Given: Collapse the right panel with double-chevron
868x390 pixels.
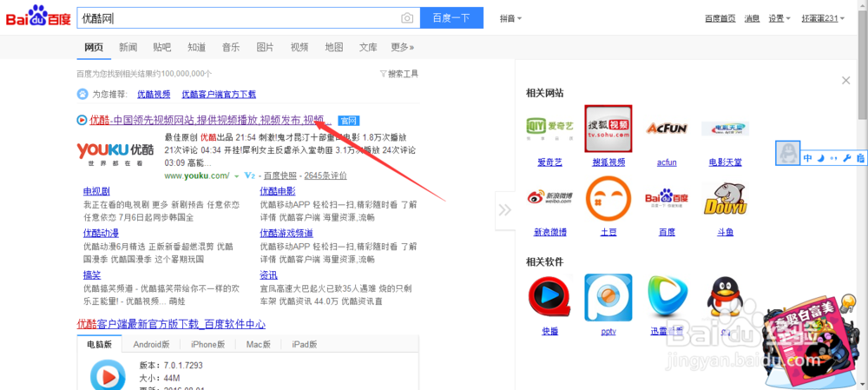Looking at the screenshot, I should [505, 210].
